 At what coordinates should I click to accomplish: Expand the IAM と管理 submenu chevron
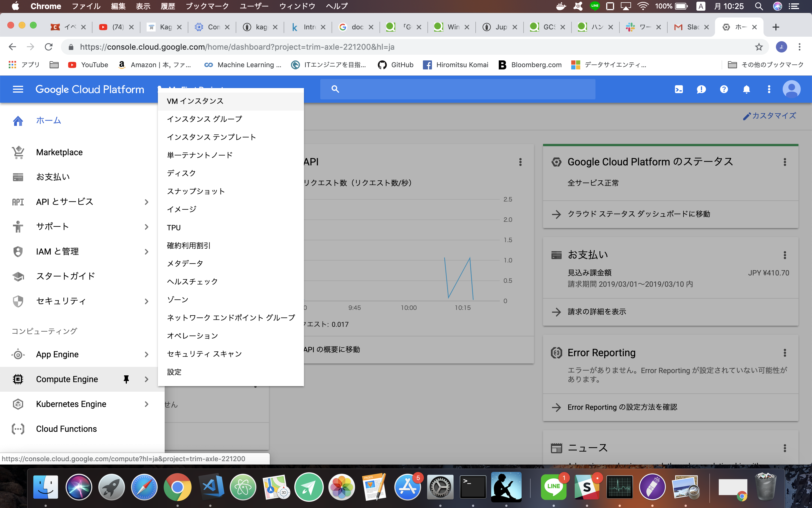[x=146, y=252]
